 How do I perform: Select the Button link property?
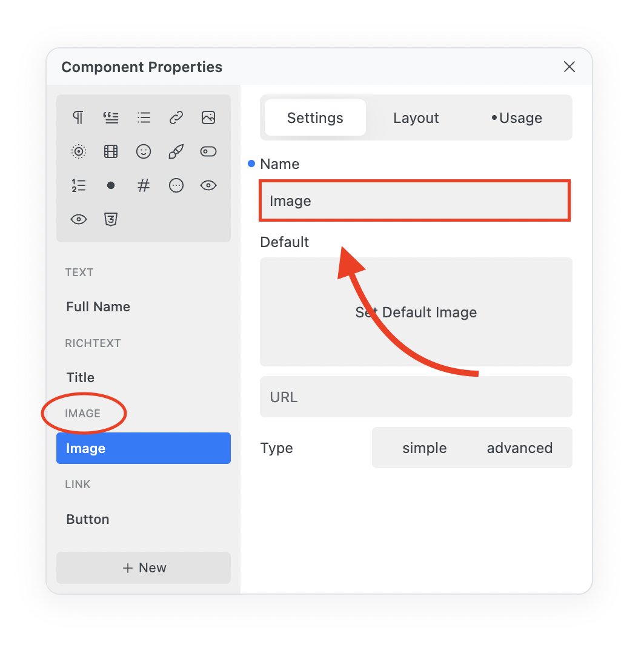click(x=88, y=520)
